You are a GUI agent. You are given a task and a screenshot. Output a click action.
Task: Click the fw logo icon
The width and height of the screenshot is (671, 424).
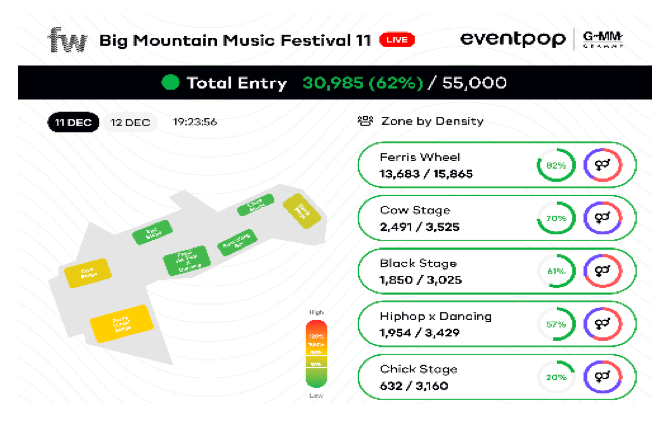(68, 40)
